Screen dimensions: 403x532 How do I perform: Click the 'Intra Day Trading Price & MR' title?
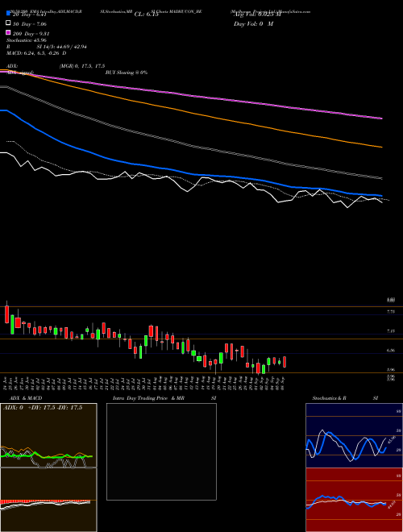pos(148,398)
